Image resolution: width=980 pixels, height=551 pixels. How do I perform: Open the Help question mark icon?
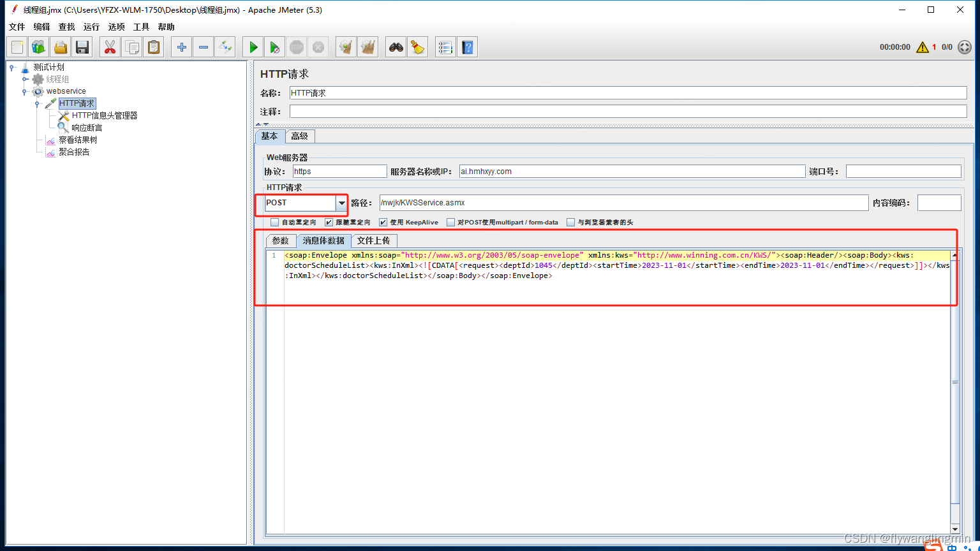click(x=467, y=47)
